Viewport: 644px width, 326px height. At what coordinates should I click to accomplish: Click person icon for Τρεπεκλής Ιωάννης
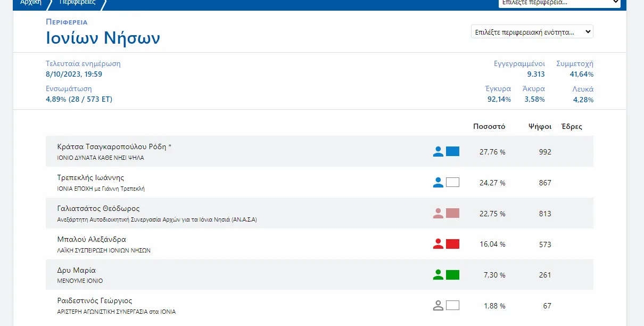point(438,182)
